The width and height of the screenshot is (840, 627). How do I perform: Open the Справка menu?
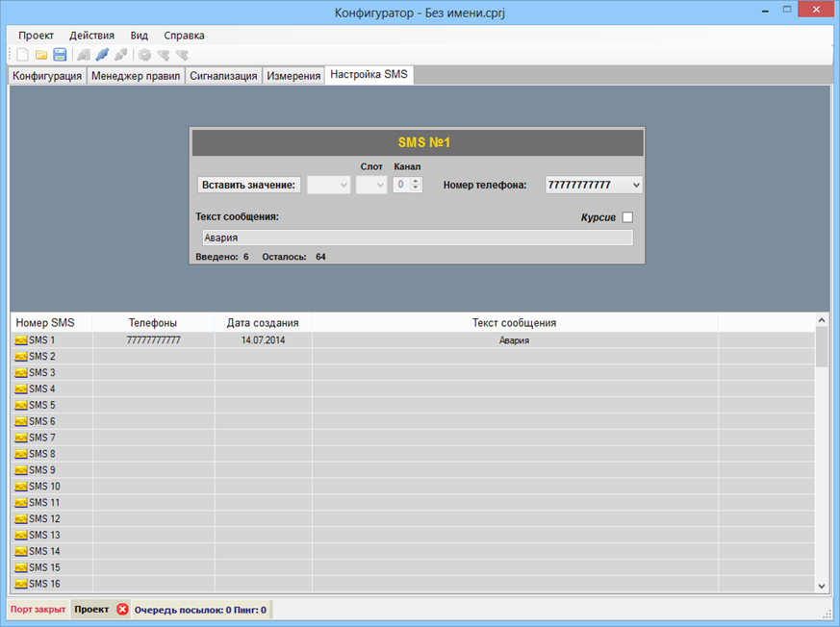184,36
